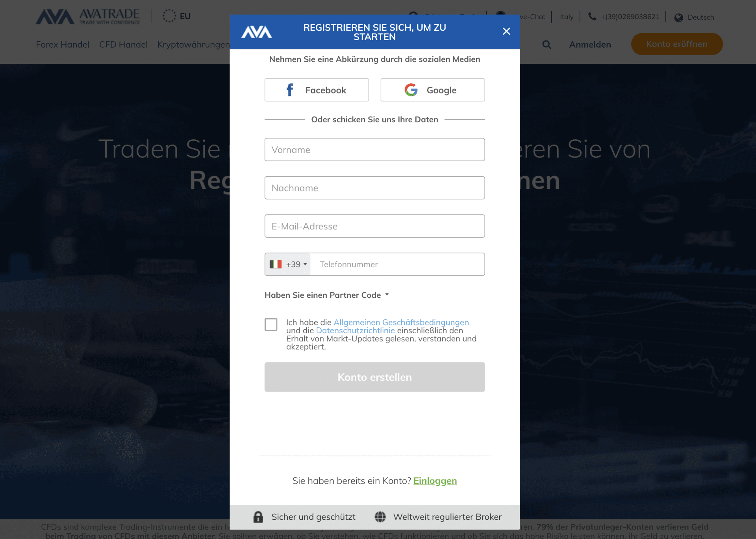This screenshot has width=756, height=539.
Task: Click the Anmelden link in header
Action: pos(590,44)
